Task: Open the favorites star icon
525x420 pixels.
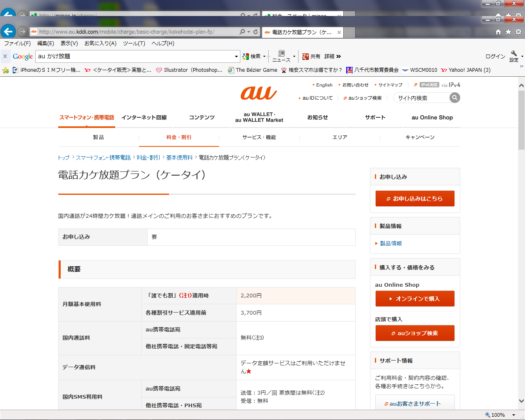Action: pos(508,32)
